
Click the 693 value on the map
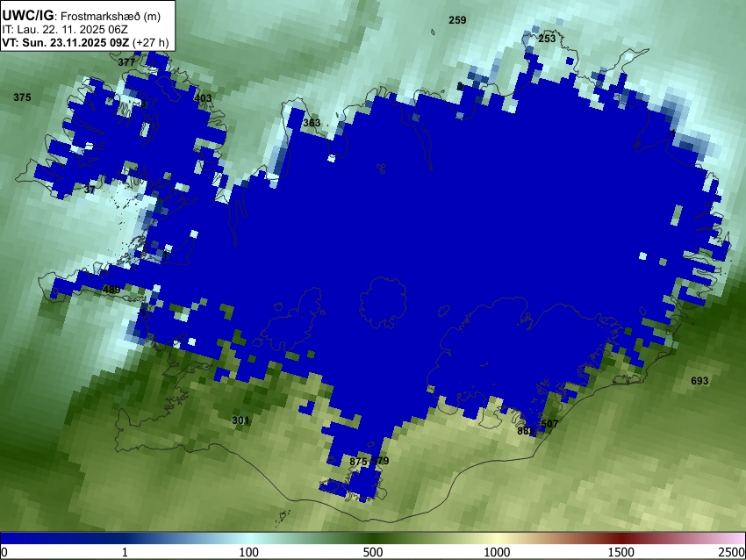coord(699,381)
